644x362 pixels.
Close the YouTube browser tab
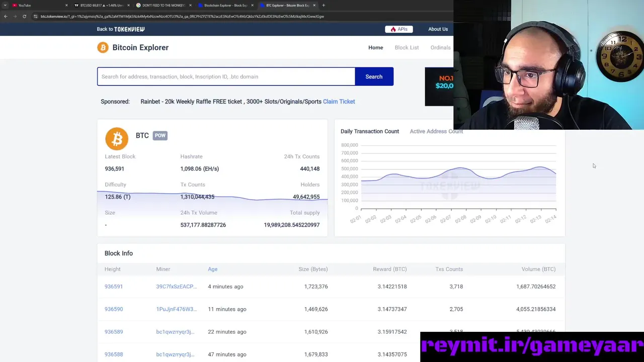(x=66, y=5)
